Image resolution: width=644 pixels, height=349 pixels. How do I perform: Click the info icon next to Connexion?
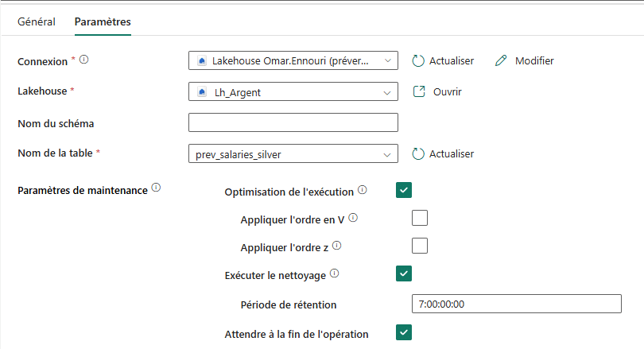point(84,59)
